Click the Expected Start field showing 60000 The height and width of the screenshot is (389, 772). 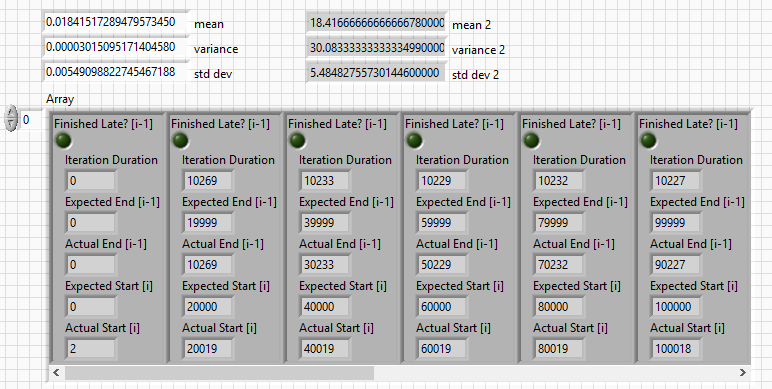coord(442,307)
